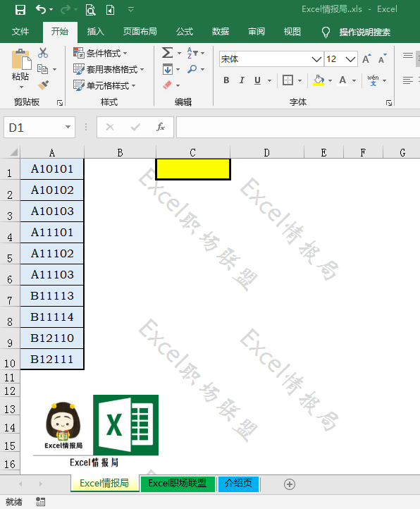
Task: Confirm entry with checkmark icon
Action: pos(135,127)
